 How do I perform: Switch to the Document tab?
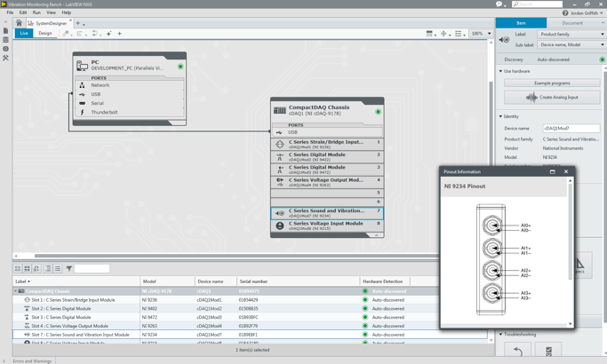572,23
